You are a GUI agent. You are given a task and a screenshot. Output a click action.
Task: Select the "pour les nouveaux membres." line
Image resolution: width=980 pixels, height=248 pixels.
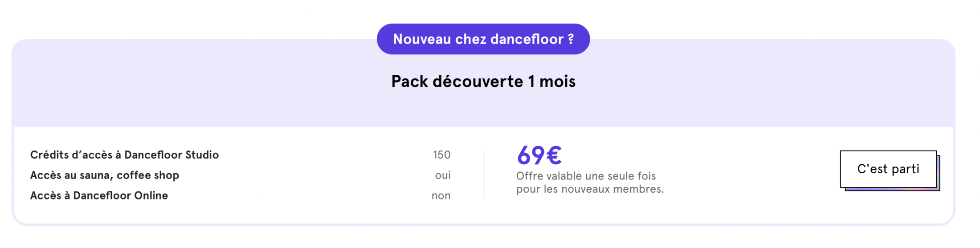coord(590,189)
